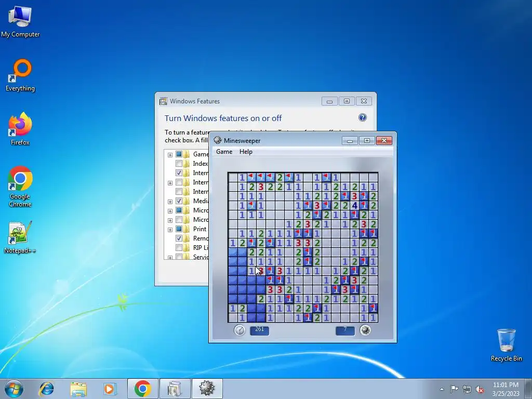Open Firefox from the desktop
Viewport: 532px width, 399px height.
click(20, 129)
